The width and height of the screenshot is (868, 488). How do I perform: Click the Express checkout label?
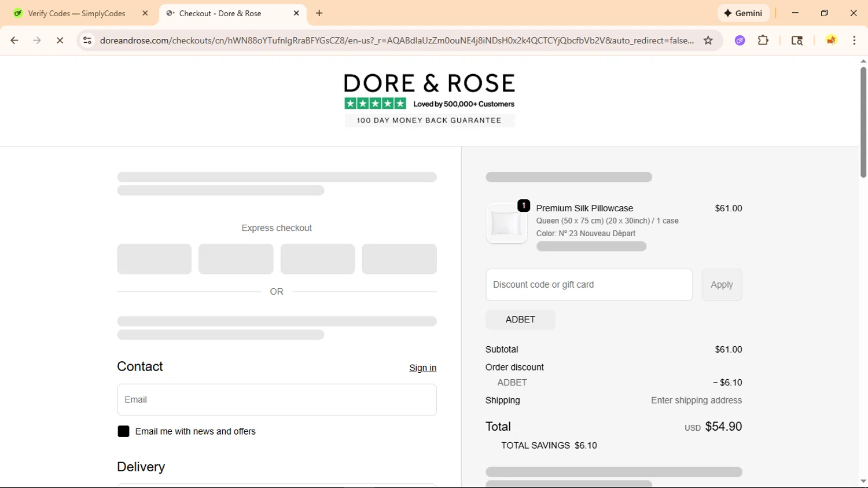tap(277, 228)
